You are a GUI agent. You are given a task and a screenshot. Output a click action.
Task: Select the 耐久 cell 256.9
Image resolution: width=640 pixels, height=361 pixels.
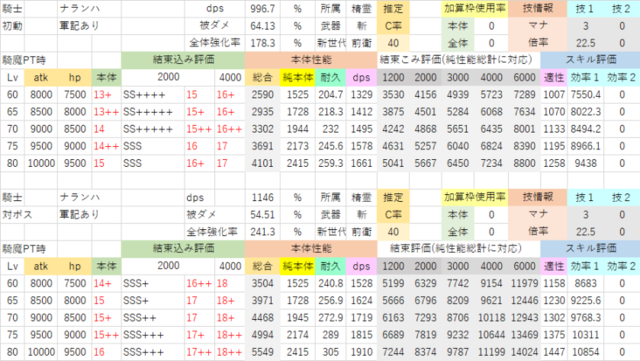[331, 301]
